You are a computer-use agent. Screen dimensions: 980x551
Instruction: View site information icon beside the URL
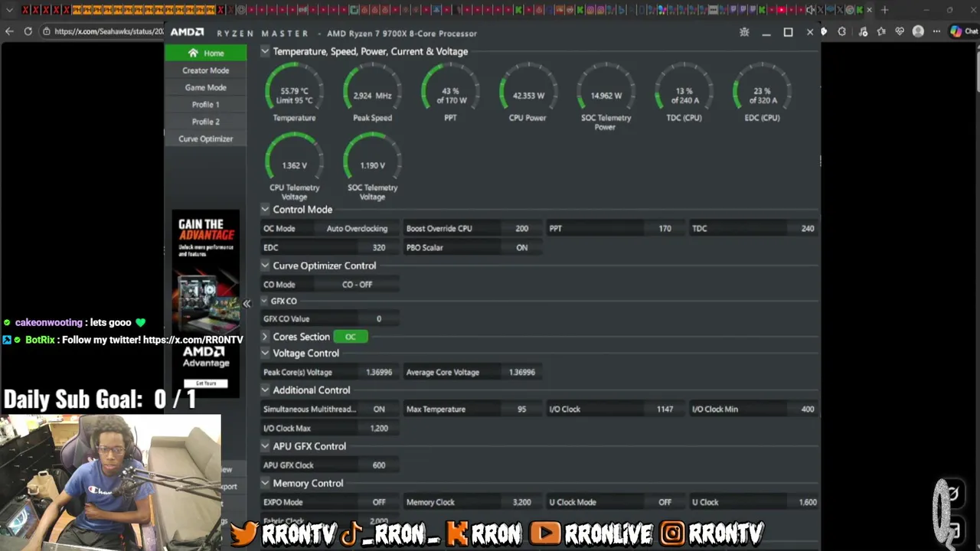click(47, 31)
